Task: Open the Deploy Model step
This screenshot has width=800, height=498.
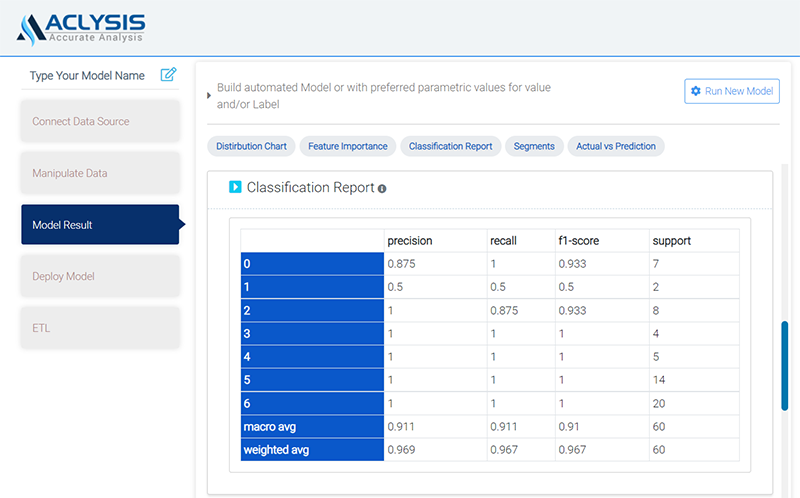Action: [100, 276]
